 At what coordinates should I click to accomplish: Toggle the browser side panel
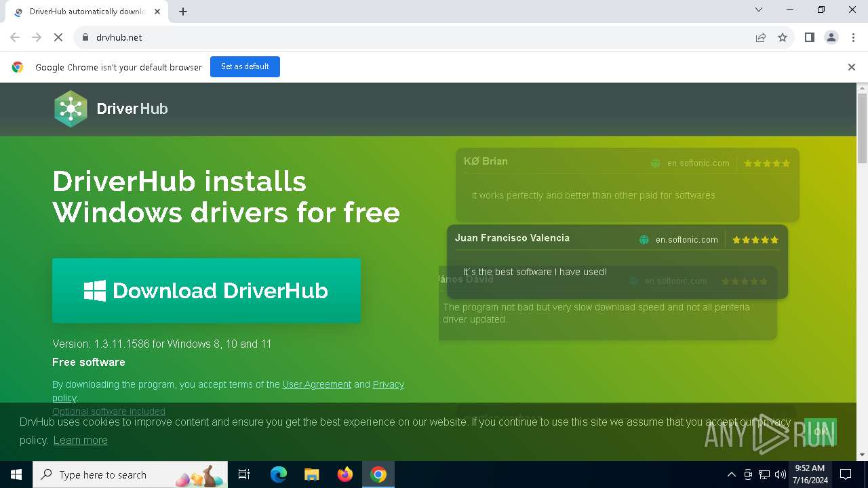pyautogui.click(x=810, y=37)
